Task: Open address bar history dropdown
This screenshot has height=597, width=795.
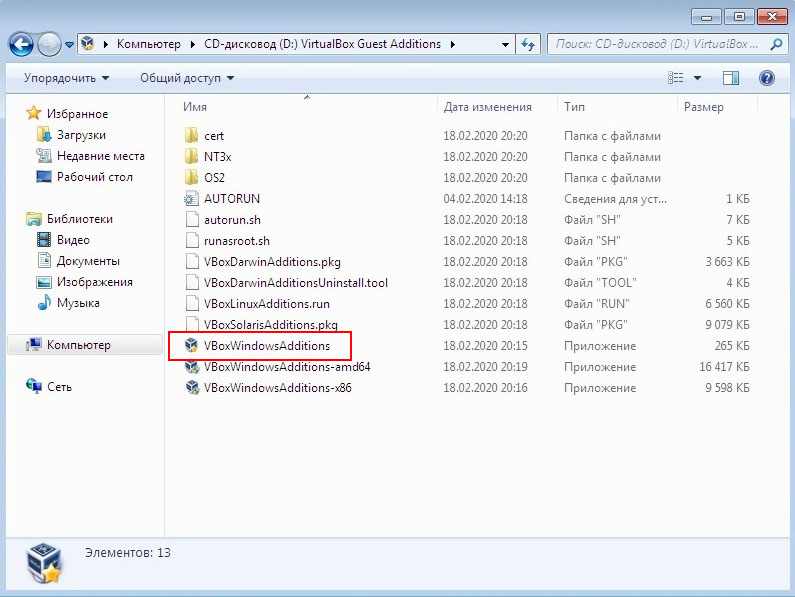Action: (x=505, y=45)
